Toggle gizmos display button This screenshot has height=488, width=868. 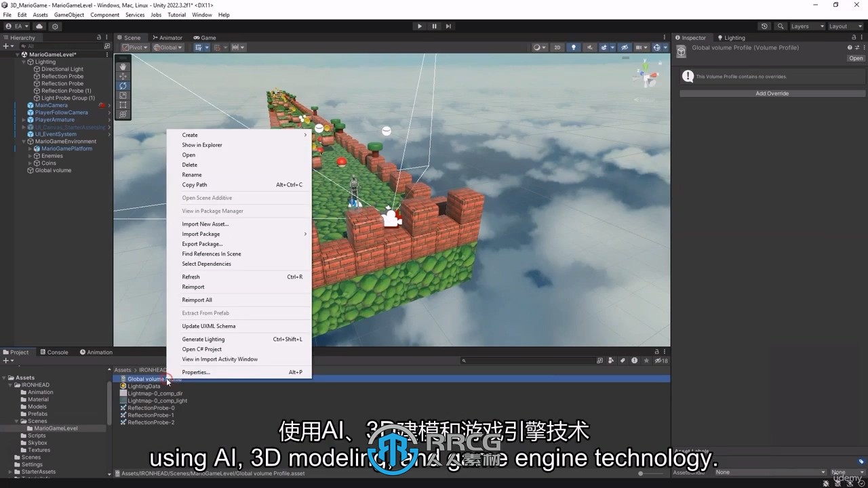pos(658,47)
